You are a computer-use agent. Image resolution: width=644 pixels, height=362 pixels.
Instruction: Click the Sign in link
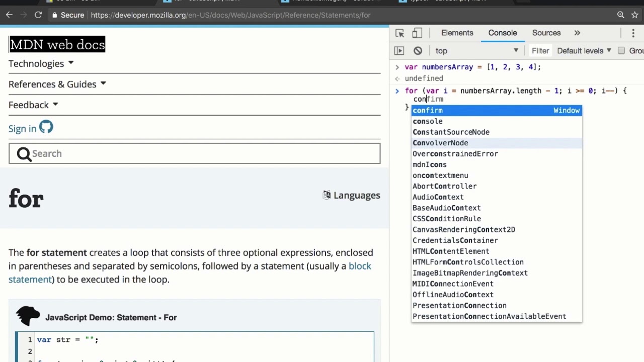(23, 129)
